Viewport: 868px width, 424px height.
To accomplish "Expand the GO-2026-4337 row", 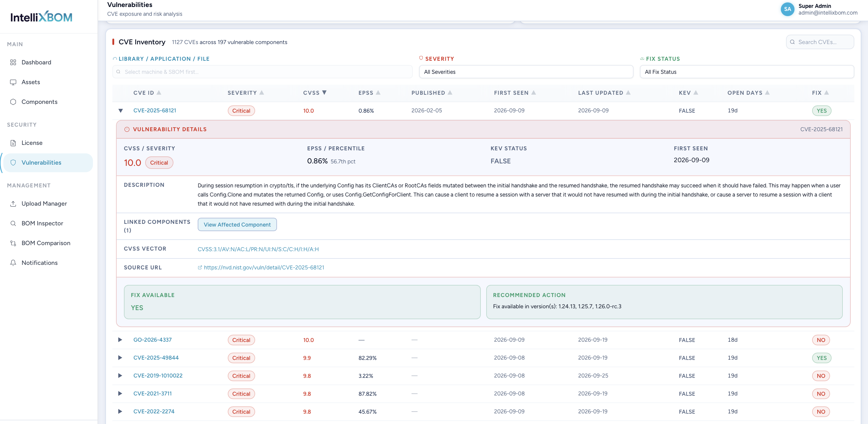I will pyautogui.click(x=120, y=340).
